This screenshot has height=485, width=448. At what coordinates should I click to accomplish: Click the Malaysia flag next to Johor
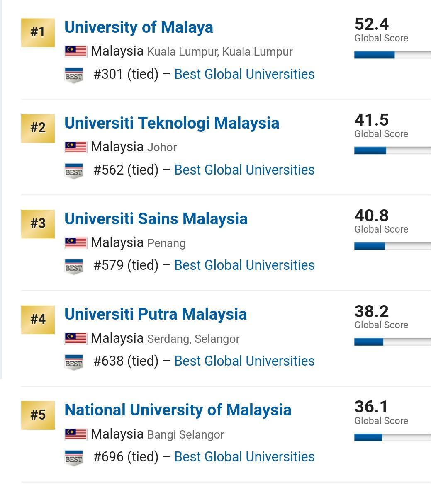pyautogui.click(x=76, y=147)
